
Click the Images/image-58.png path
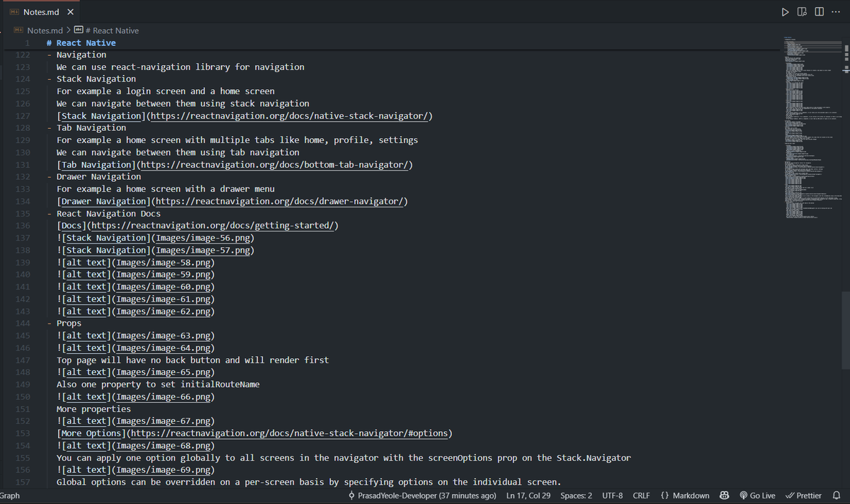[x=162, y=263]
